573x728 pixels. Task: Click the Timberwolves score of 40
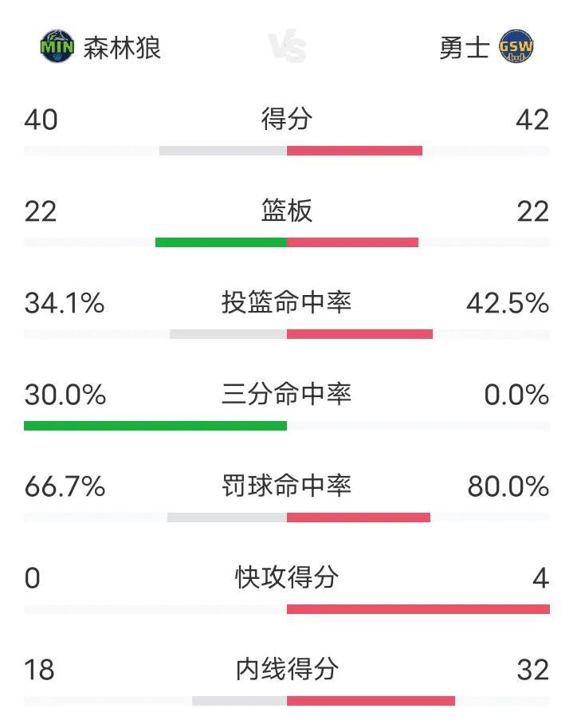[x=41, y=120]
